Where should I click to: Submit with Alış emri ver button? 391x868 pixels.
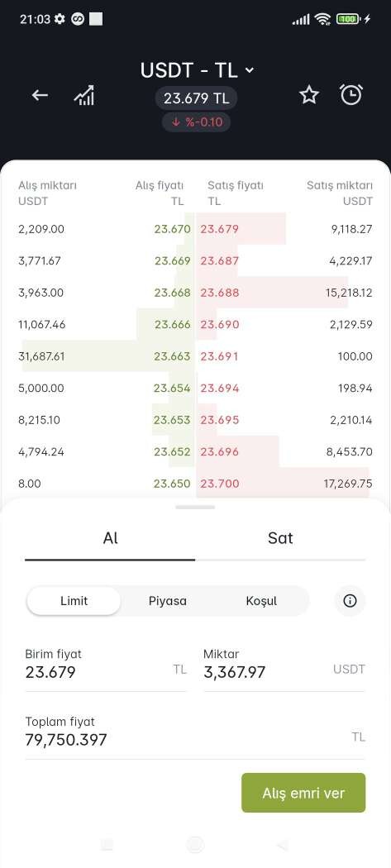tap(303, 793)
